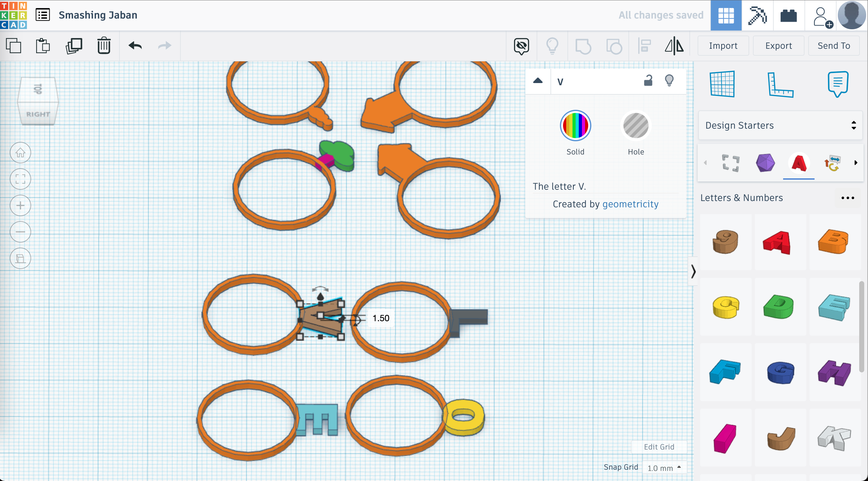This screenshot has width=868, height=481.
Task: Click the Copy toolbar icon
Action: pyautogui.click(x=14, y=46)
